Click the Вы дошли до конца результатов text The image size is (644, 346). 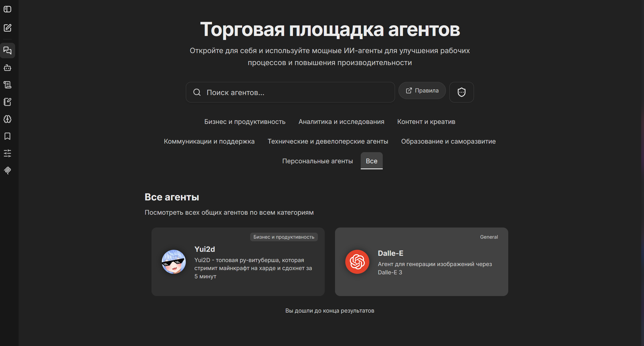click(x=330, y=311)
